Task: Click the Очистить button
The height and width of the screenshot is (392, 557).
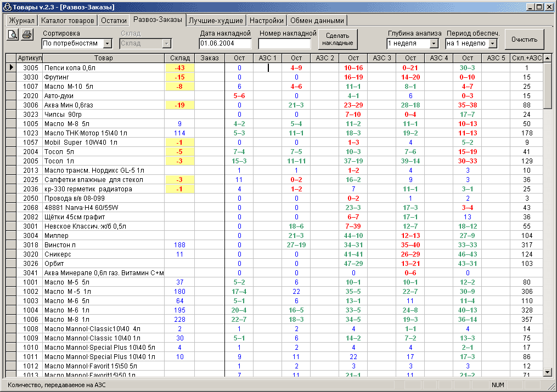Action: coord(524,39)
